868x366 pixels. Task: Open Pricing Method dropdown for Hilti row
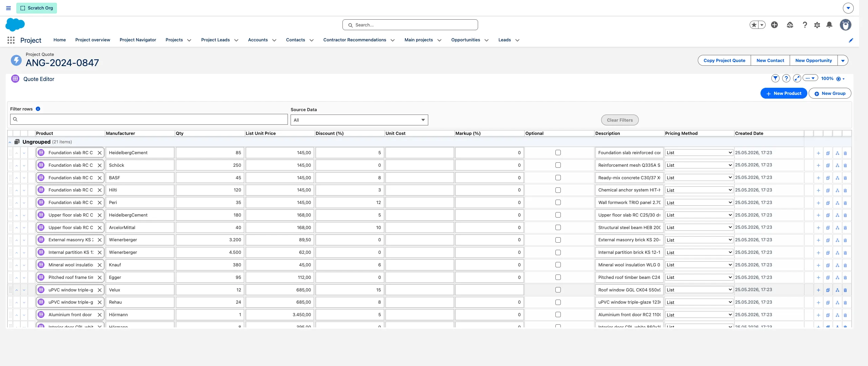[699, 190]
